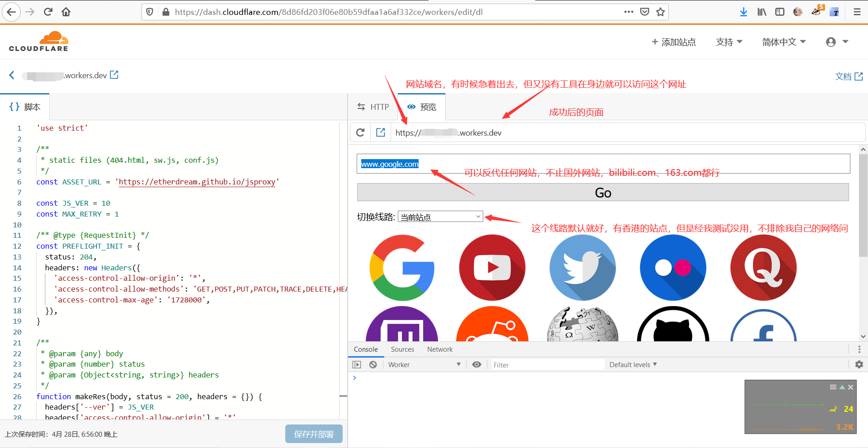
Task: Toggle console live expression eye icon
Action: tap(476, 364)
